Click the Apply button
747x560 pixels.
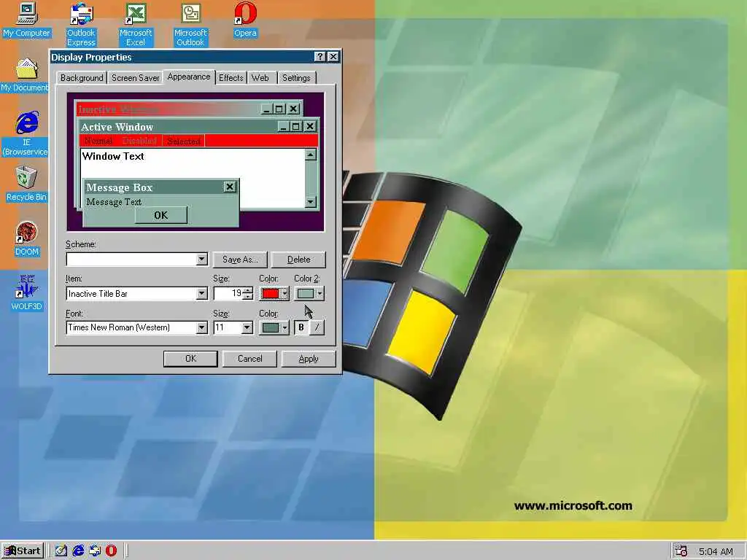coord(309,359)
